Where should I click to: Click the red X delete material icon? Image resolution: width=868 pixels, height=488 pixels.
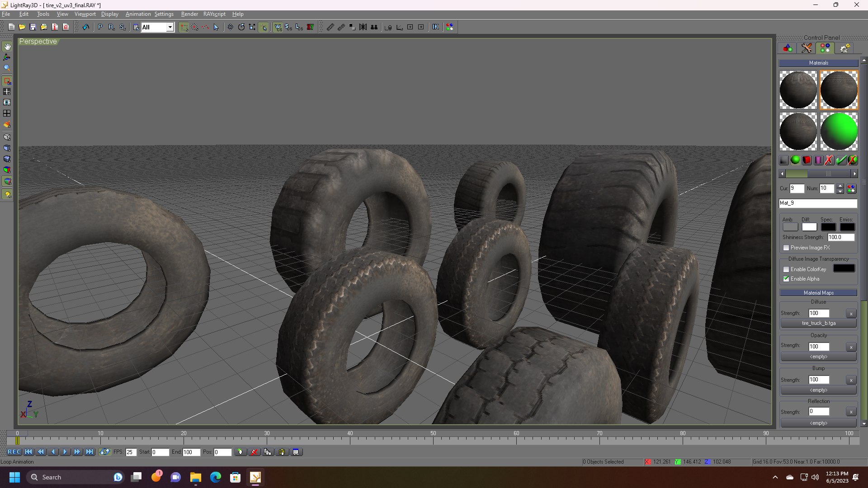point(829,160)
